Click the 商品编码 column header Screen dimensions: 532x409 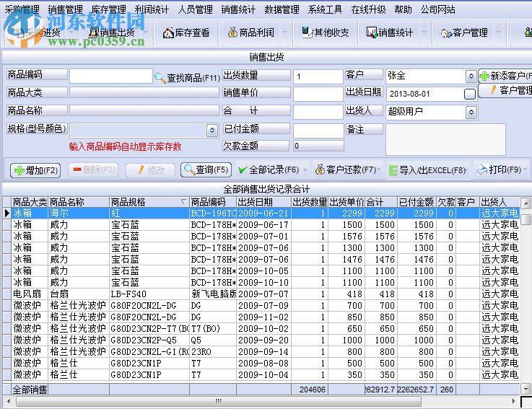point(213,202)
